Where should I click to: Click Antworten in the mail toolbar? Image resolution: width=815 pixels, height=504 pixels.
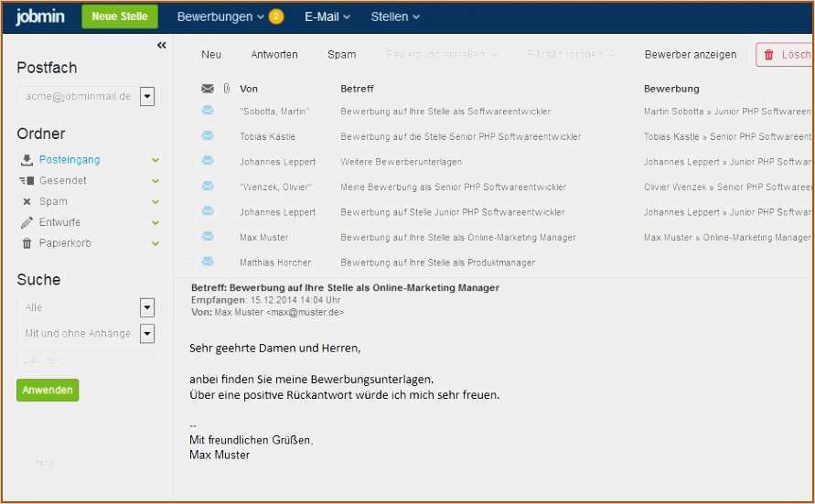274,55
